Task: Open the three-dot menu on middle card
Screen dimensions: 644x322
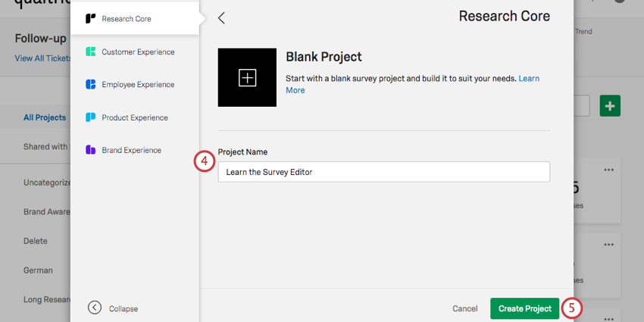Action: point(608,244)
